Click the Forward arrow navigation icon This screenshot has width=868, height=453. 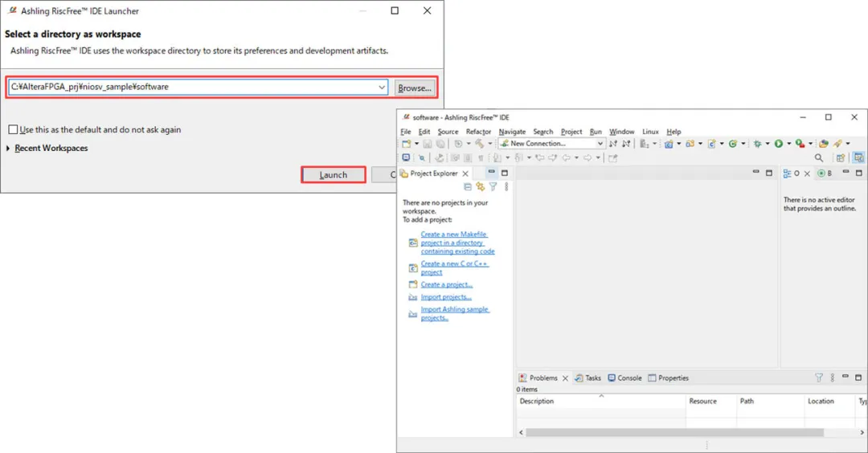[588, 158]
